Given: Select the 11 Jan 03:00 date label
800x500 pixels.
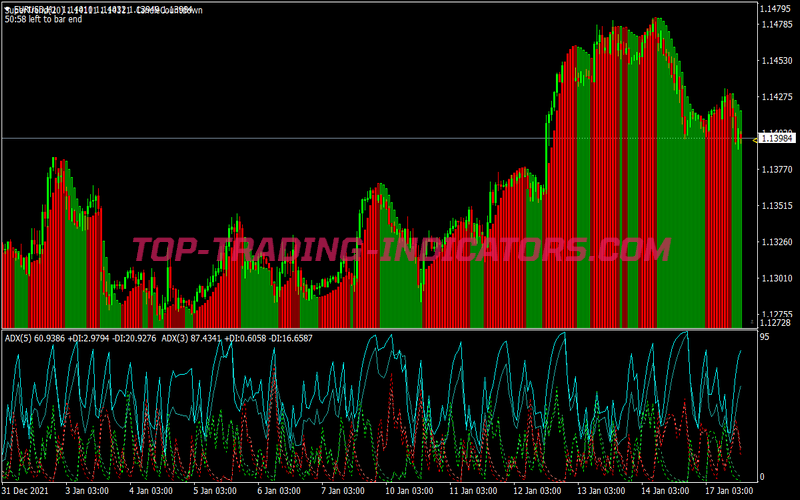Looking at the screenshot, I should [473, 491].
